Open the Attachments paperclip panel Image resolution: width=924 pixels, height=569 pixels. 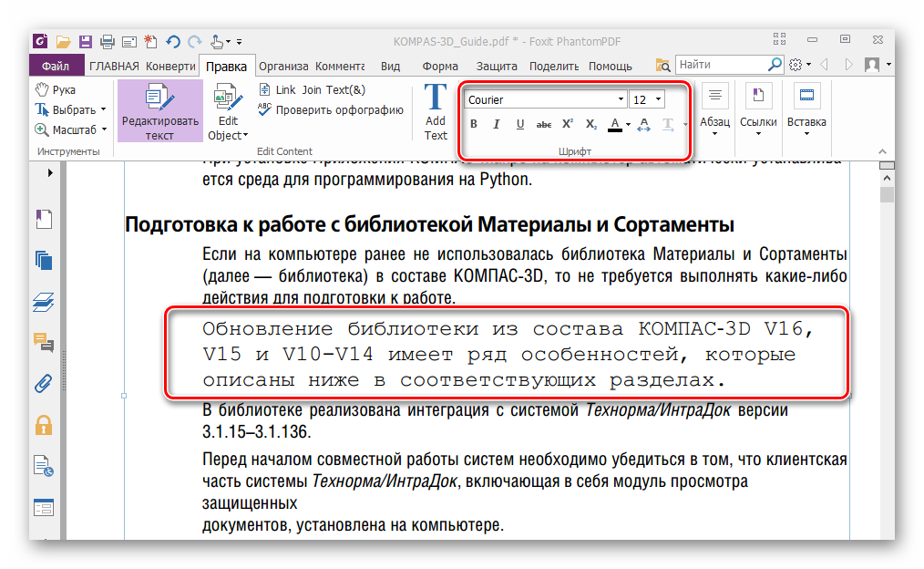pyautogui.click(x=44, y=383)
